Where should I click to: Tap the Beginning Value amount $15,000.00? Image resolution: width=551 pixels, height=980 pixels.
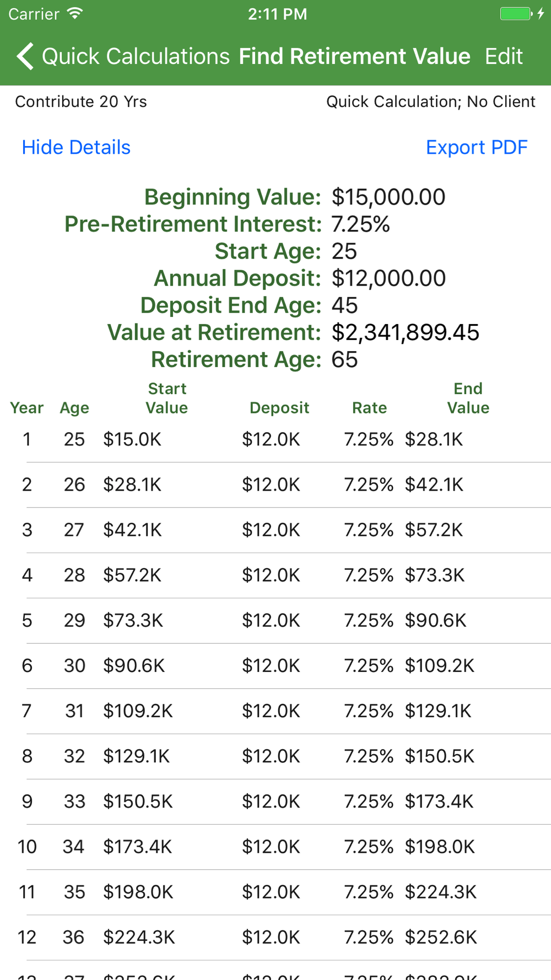click(388, 197)
